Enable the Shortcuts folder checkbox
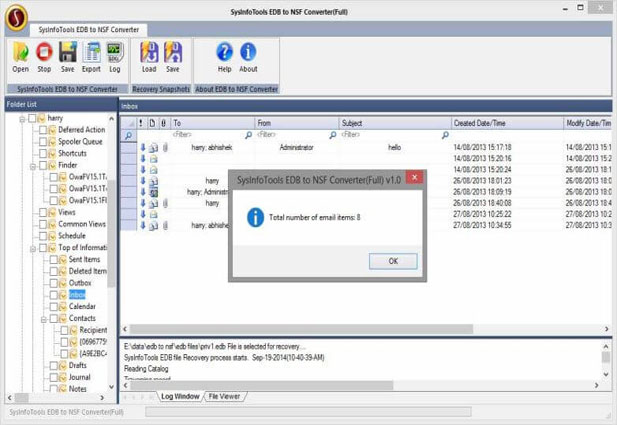 pyautogui.click(x=43, y=153)
